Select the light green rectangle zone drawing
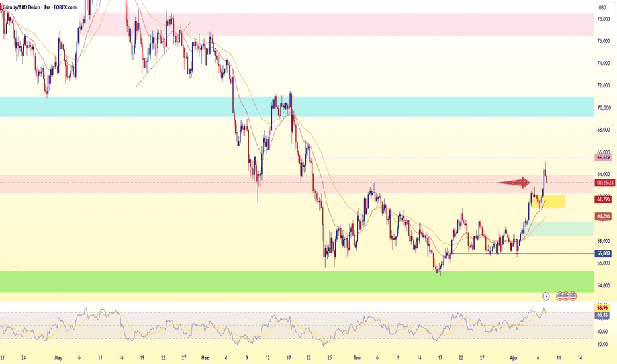This screenshot has width=617, height=364. [557, 228]
